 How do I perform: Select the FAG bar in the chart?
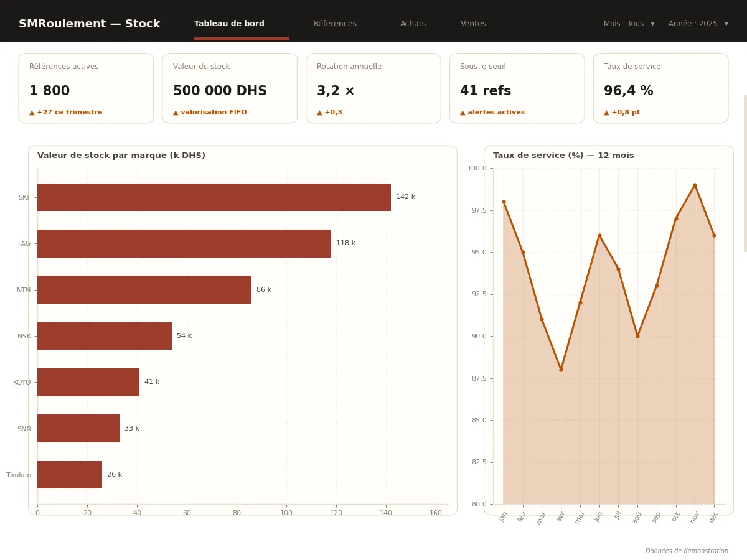click(x=184, y=243)
